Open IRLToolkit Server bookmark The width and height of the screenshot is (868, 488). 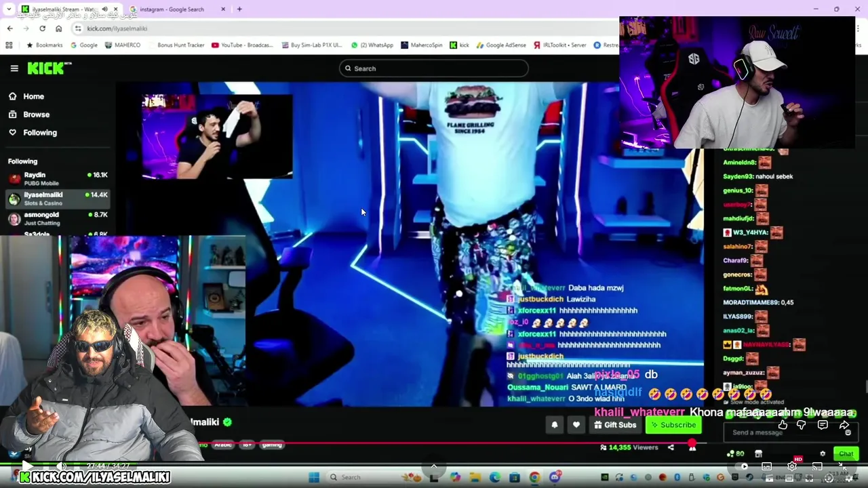click(559, 45)
